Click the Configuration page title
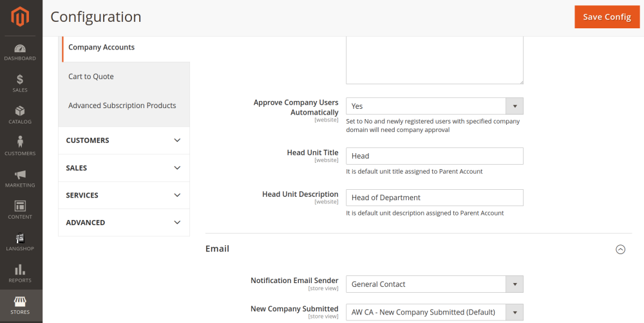Screen dimensions: 644x323 96,17
